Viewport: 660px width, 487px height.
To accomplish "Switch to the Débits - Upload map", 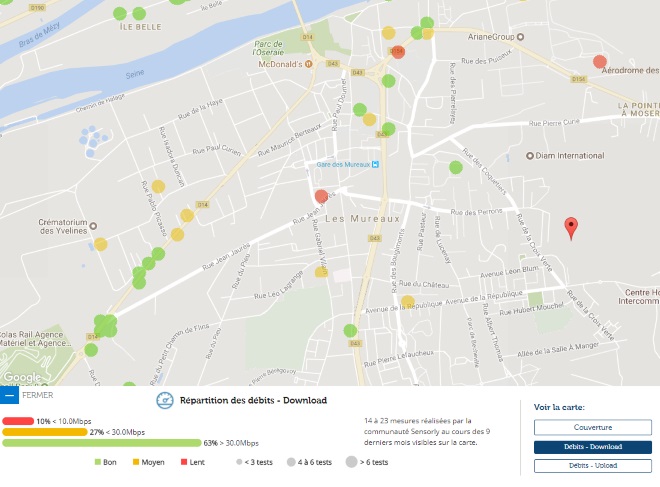I will point(592,466).
